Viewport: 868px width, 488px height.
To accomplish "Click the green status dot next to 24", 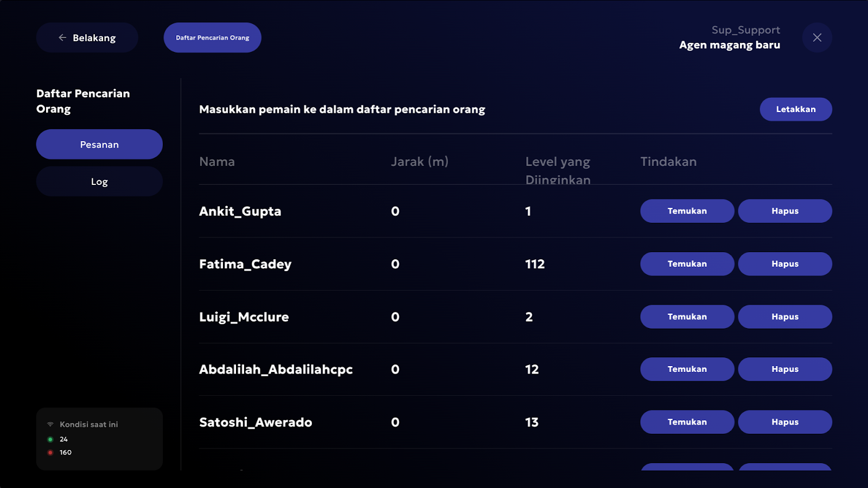I will point(50,439).
